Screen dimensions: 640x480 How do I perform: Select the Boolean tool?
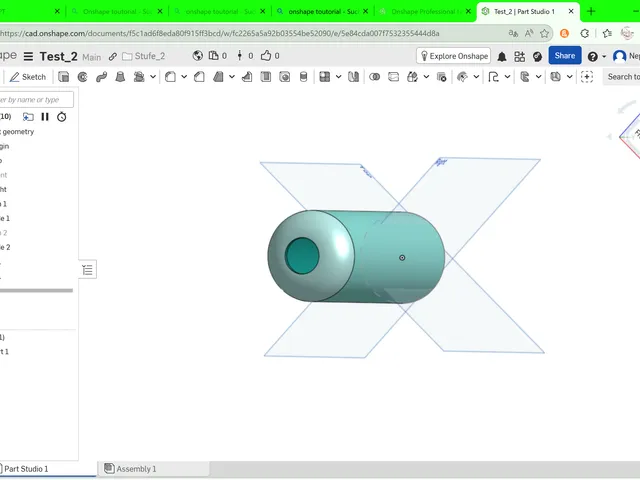pyautogui.click(x=374, y=77)
